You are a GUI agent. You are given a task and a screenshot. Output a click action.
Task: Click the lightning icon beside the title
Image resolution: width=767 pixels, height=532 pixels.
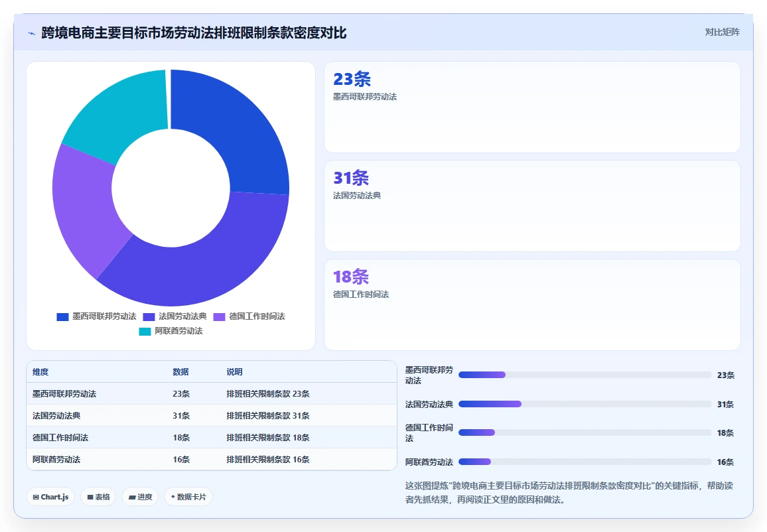pos(32,33)
